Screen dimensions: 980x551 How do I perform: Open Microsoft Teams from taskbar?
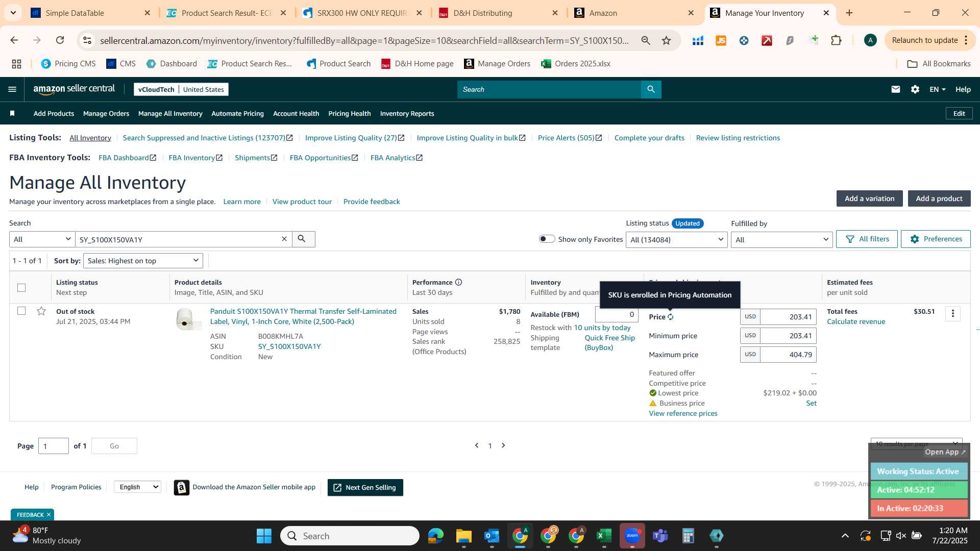click(x=660, y=536)
